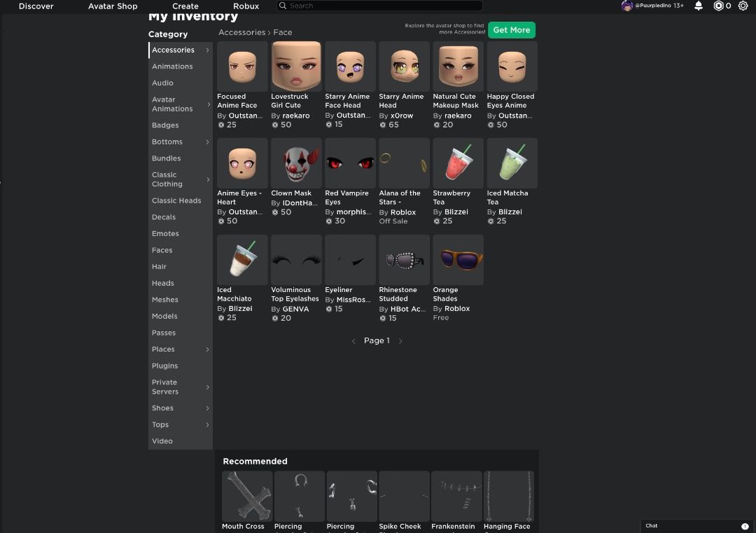Expand the Classic Clothing chevron
This screenshot has width=756, height=533.
[208, 179]
